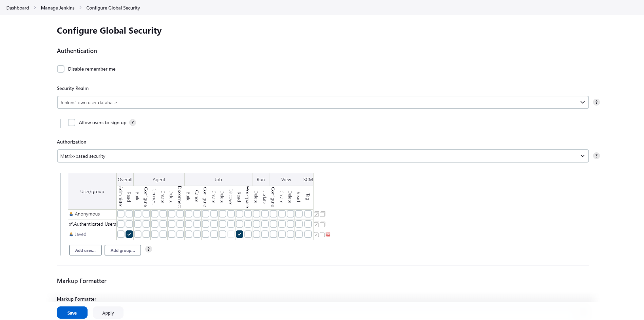Open help for the Security Realm setting
644x320 pixels.
click(x=596, y=102)
